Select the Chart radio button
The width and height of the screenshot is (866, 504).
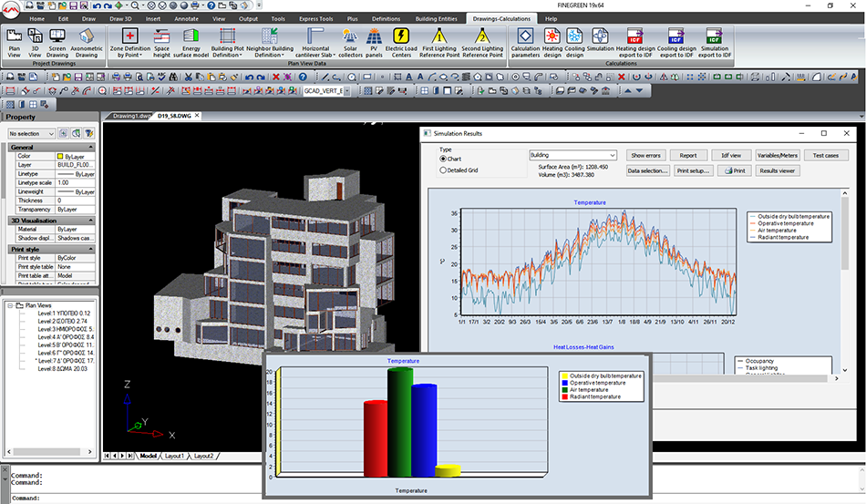tap(443, 159)
